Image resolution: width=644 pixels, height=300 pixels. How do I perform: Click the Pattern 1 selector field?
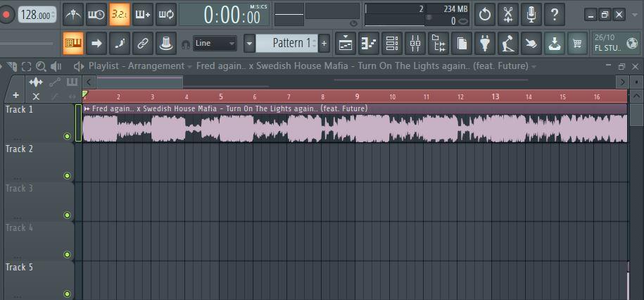[286, 43]
